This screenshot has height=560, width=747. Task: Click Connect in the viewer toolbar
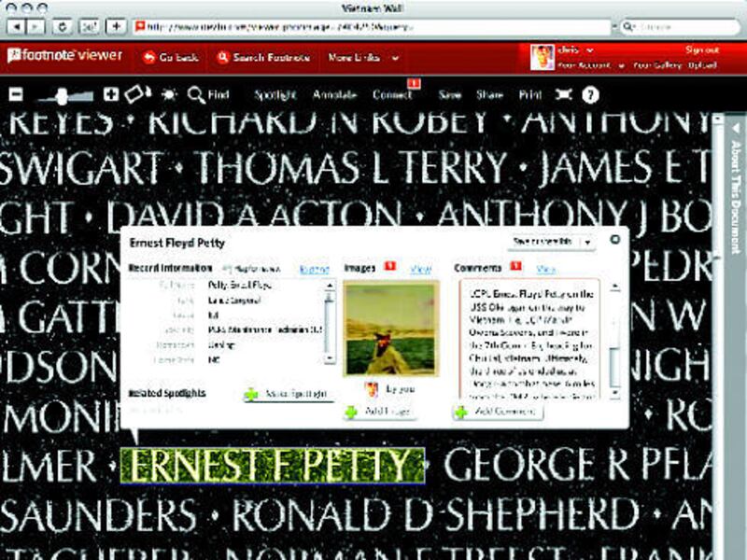392,94
